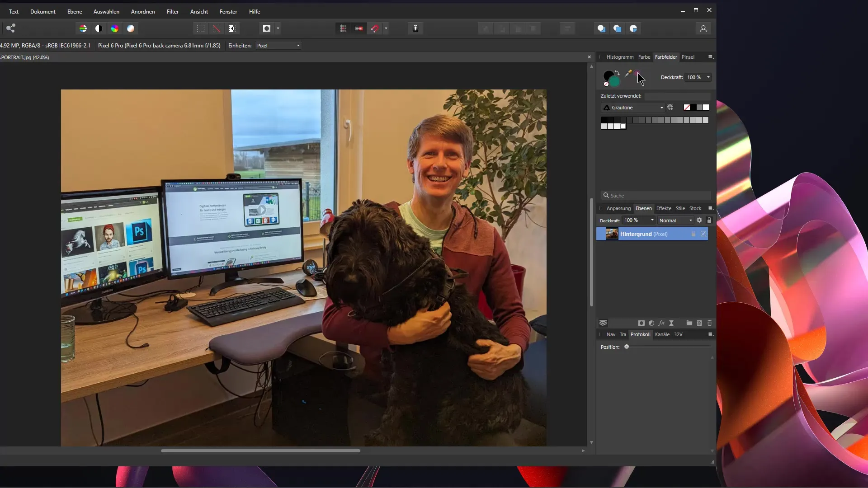Click the Adjustments half-circle icon
Viewport: 868px width, 488px height.
coord(651,323)
